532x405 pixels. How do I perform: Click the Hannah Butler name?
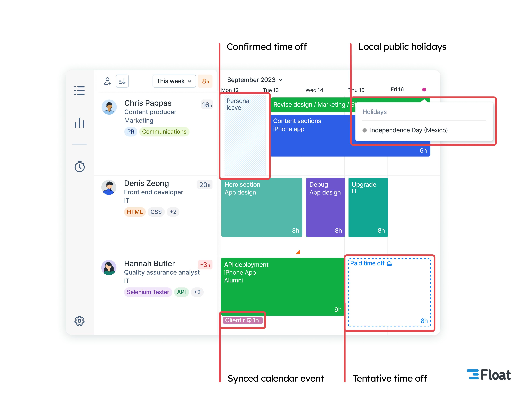pyautogui.click(x=149, y=264)
